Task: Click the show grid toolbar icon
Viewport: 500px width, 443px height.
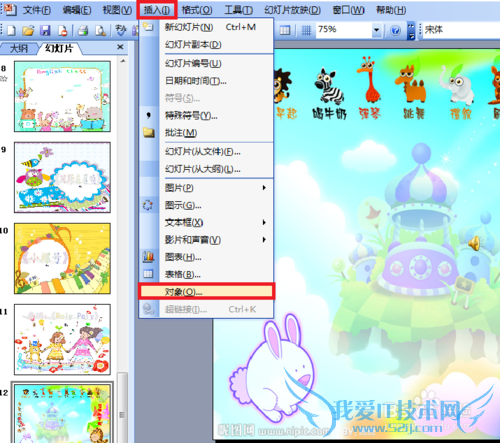Action: [x=306, y=30]
